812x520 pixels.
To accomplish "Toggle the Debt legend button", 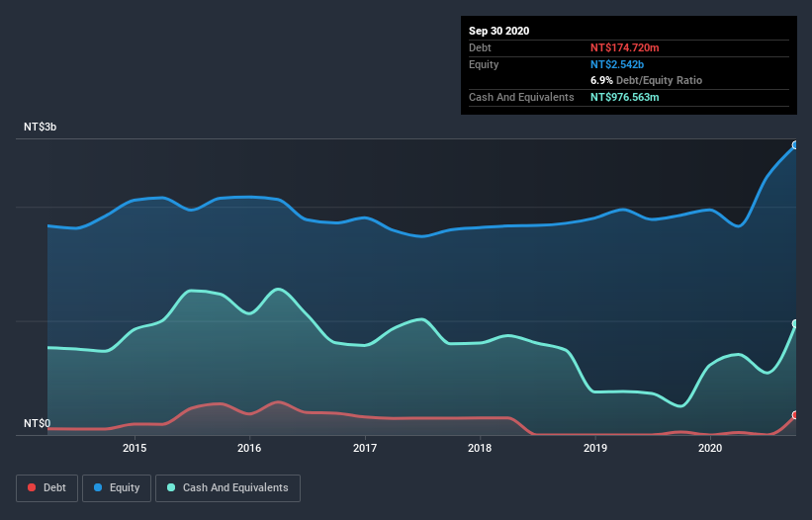I will [47, 488].
